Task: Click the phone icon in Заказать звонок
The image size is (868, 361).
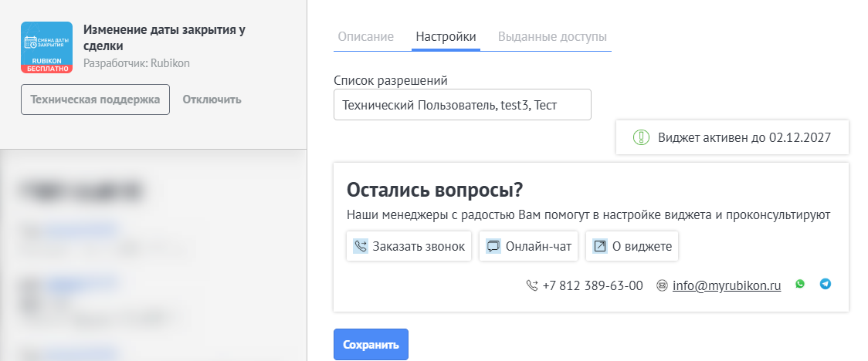Action: 361,246
